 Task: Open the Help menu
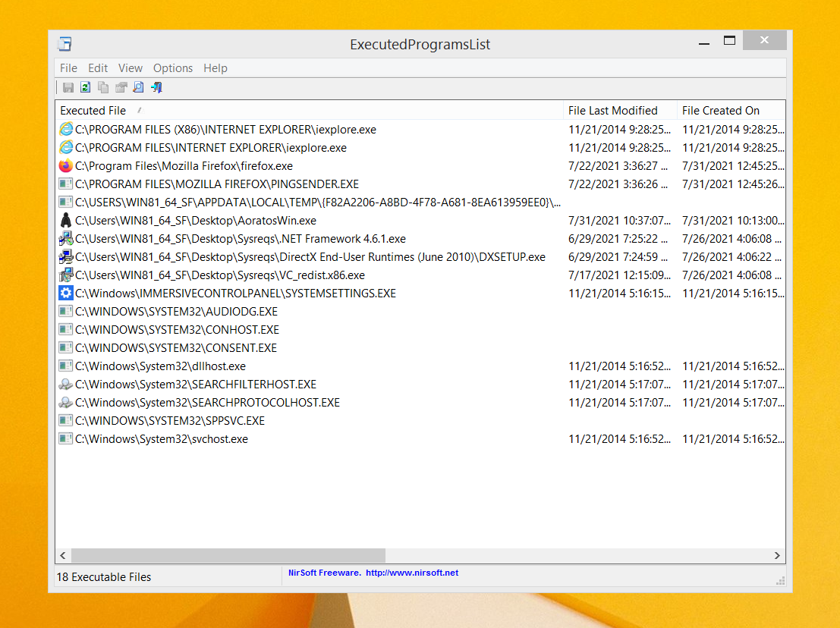[216, 68]
